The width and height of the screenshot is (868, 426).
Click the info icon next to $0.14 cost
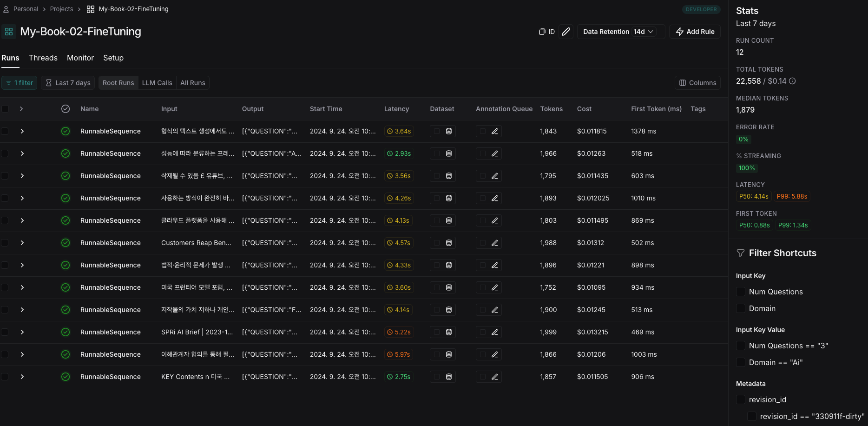[x=792, y=81]
